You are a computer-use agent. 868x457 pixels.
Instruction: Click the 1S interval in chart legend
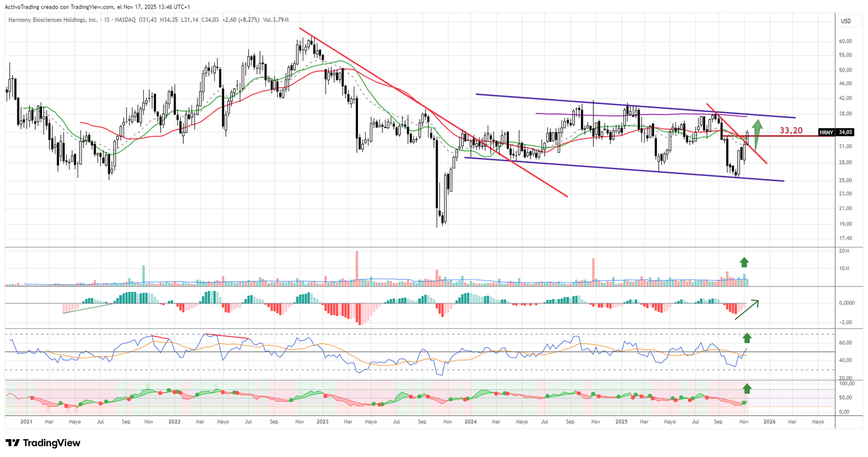coord(107,20)
